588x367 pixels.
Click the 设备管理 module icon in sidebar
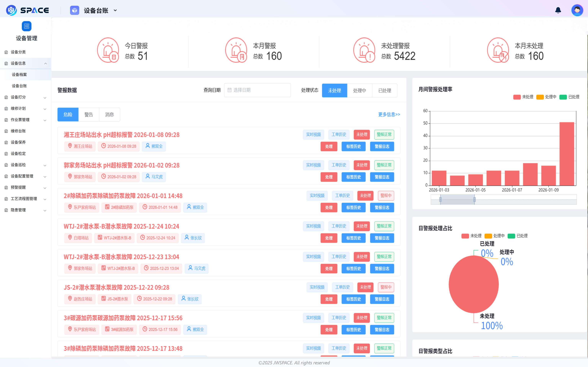pos(26,26)
